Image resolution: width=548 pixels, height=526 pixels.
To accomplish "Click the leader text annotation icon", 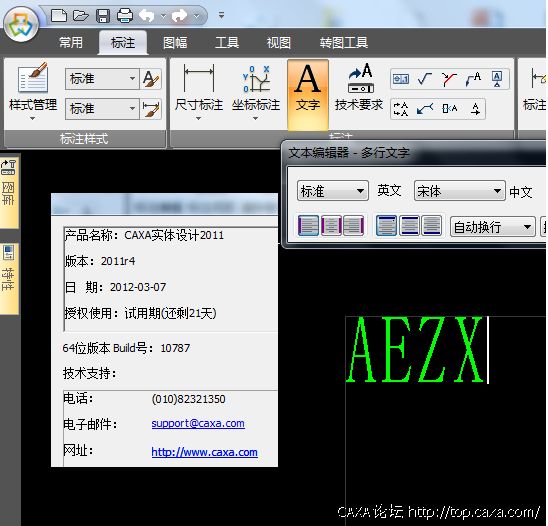I will (x=473, y=79).
